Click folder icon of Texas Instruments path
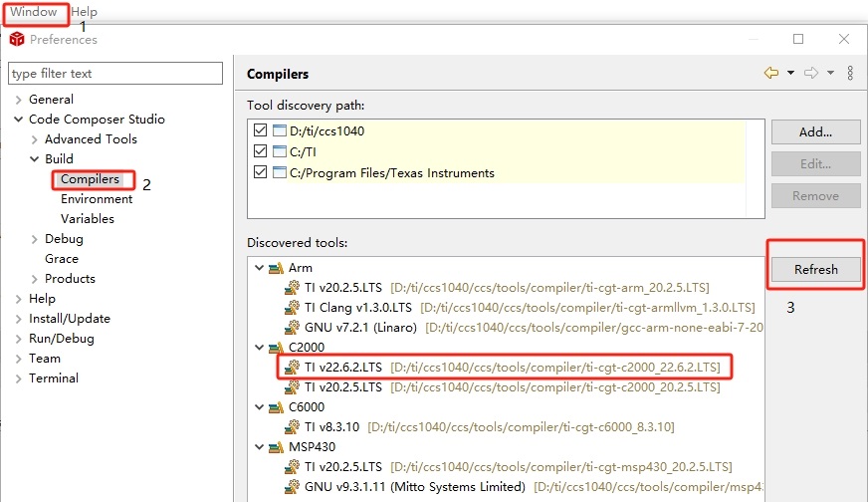868x502 pixels. point(280,172)
